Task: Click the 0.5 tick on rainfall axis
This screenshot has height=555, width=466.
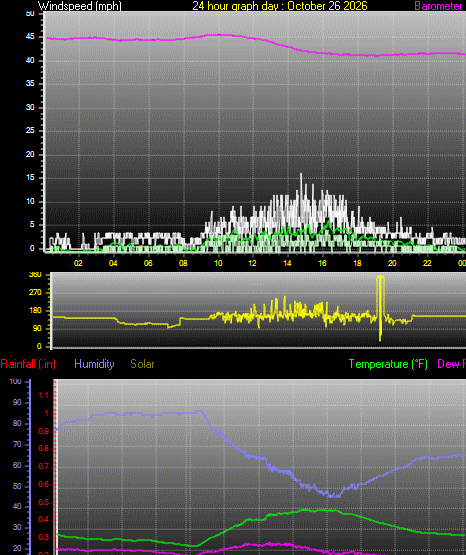Action: pyautogui.click(x=43, y=502)
